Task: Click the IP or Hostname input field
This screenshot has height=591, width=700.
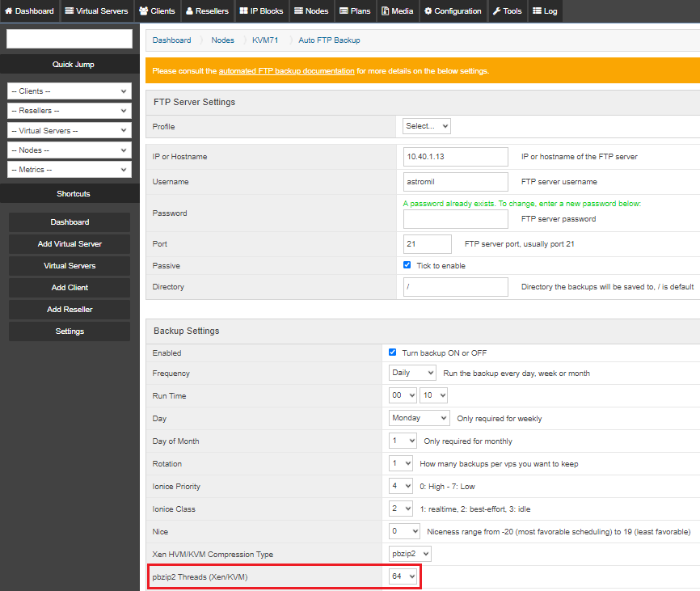Action: click(455, 157)
